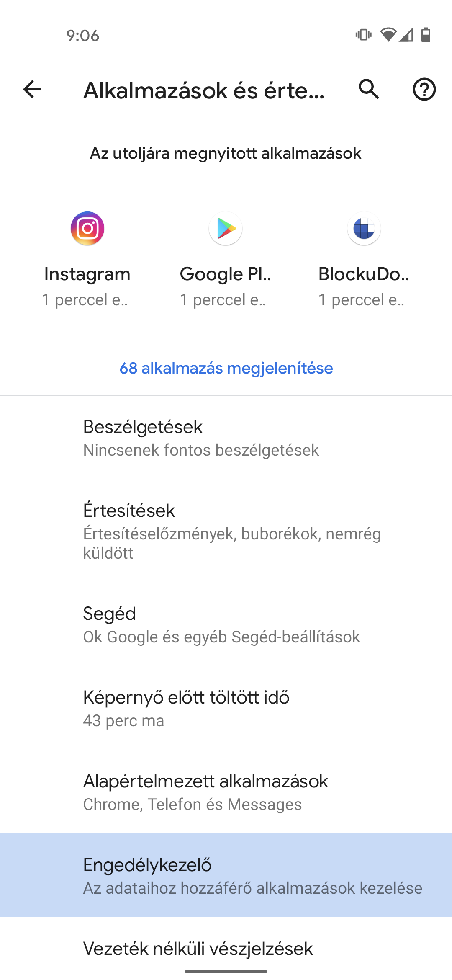Image resolution: width=452 pixels, height=980 pixels.
Task: Tap the cellular signal strength icon
Action: point(406,35)
